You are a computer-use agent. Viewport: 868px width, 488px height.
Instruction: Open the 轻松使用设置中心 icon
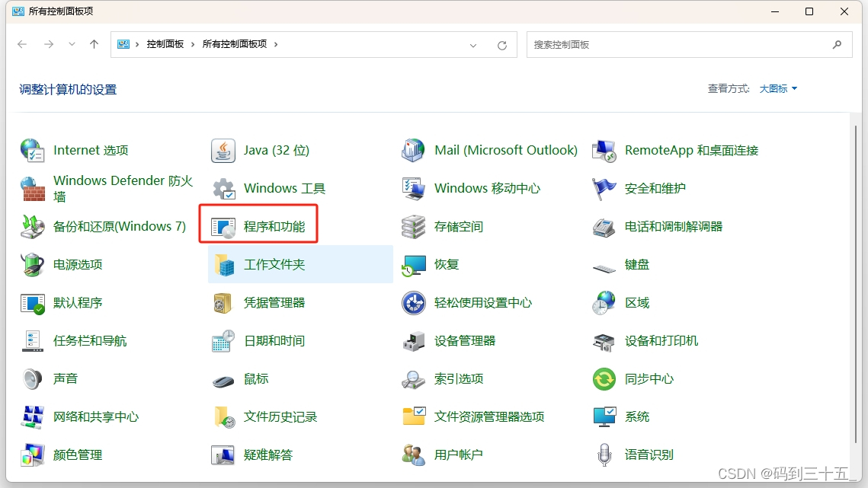414,303
